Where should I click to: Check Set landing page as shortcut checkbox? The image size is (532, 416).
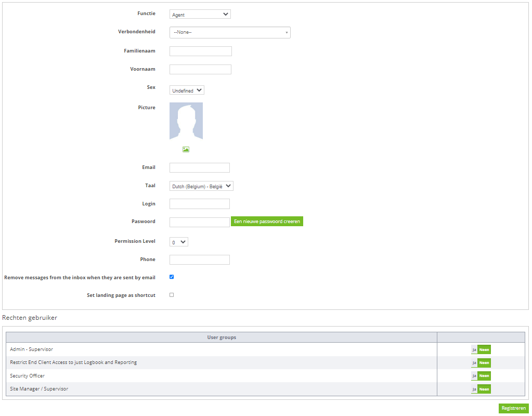(172, 295)
